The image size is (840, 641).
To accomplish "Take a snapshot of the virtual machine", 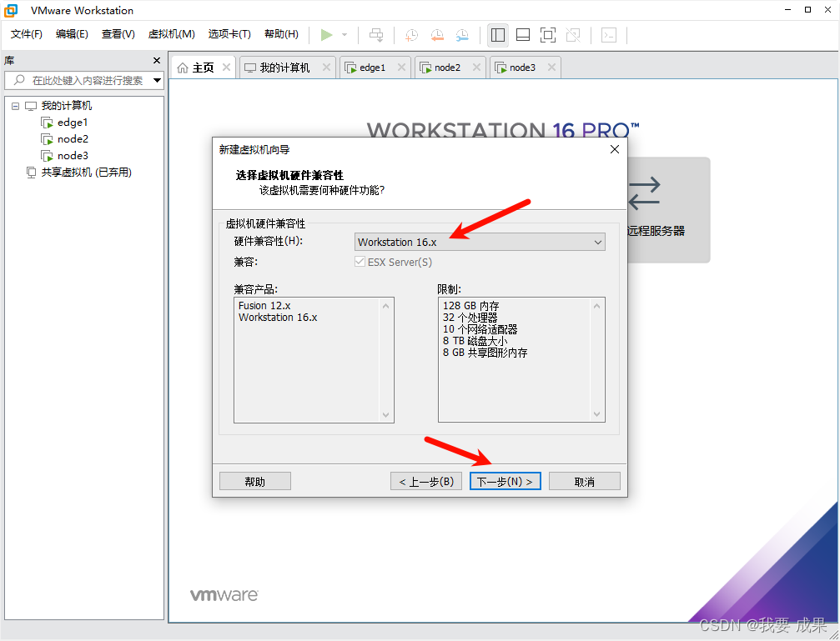I will [410, 35].
